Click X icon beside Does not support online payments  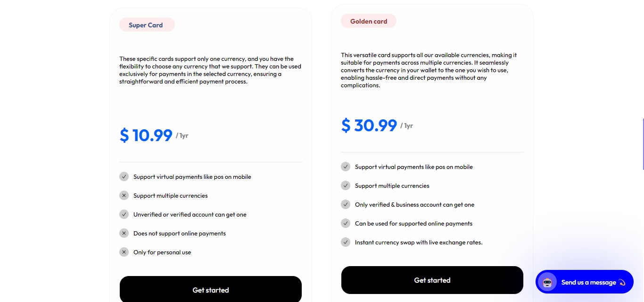(124, 233)
